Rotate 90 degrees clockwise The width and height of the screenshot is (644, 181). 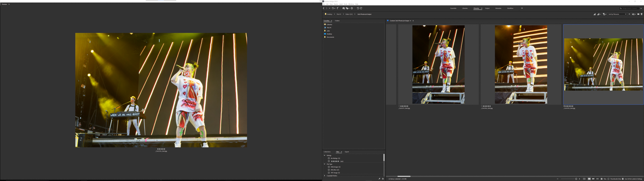point(361,8)
